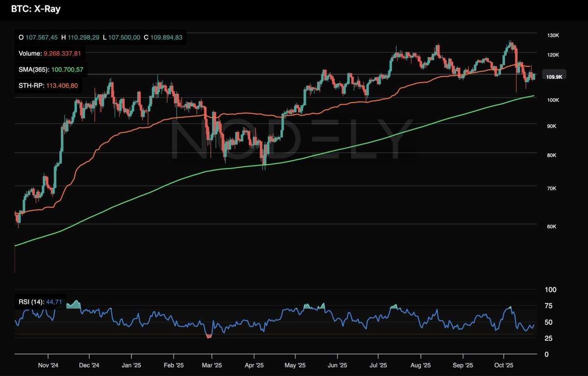The width and height of the screenshot is (588, 376).
Task: Click the OHLC values legend row
Action: [x=100, y=37]
